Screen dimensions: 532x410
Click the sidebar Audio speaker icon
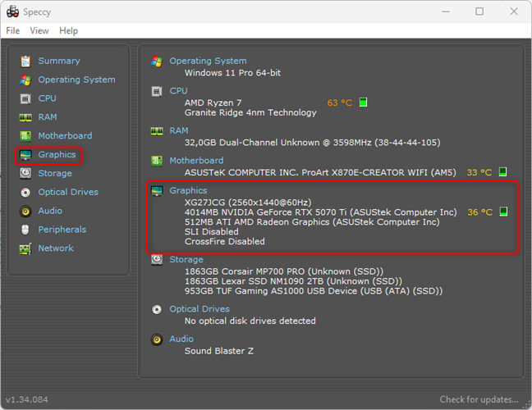click(x=25, y=212)
